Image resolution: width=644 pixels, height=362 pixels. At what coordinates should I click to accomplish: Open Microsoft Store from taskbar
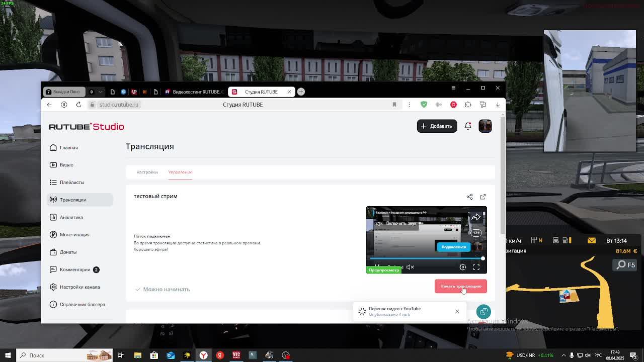154,355
